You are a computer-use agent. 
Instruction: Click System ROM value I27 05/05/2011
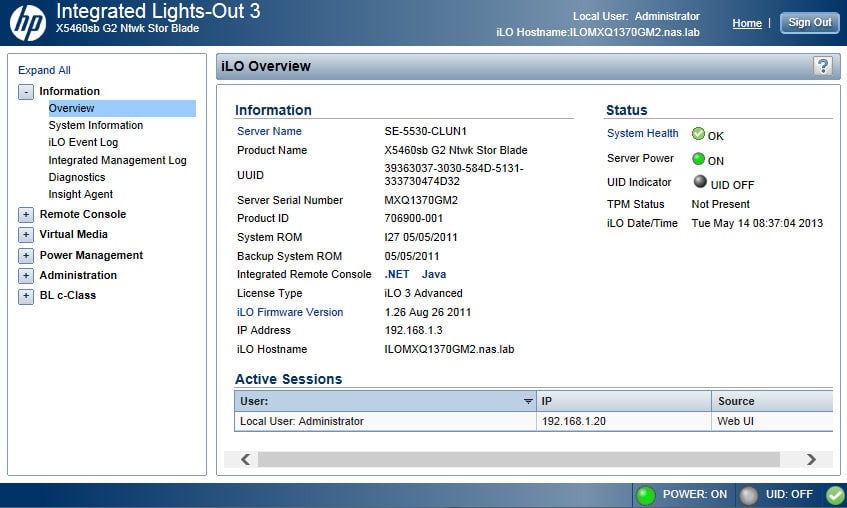pyautogui.click(x=421, y=237)
